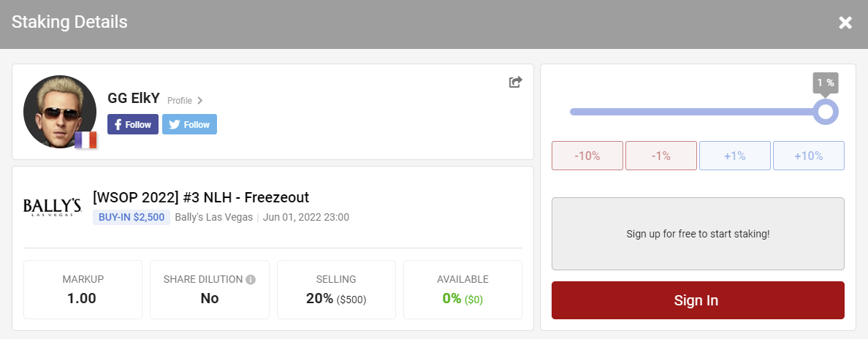Click the share icon on profile card
This screenshot has height=339, width=868.
pos(515,82)
